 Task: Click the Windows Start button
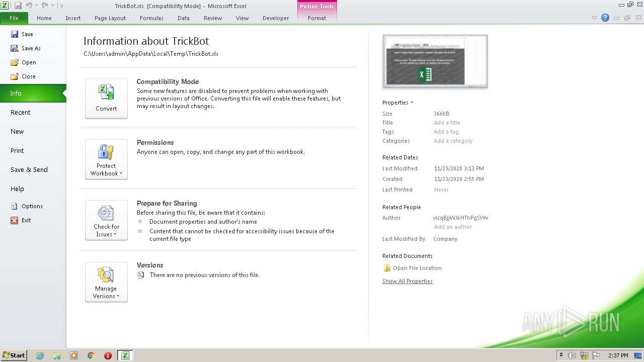(14, 355)
